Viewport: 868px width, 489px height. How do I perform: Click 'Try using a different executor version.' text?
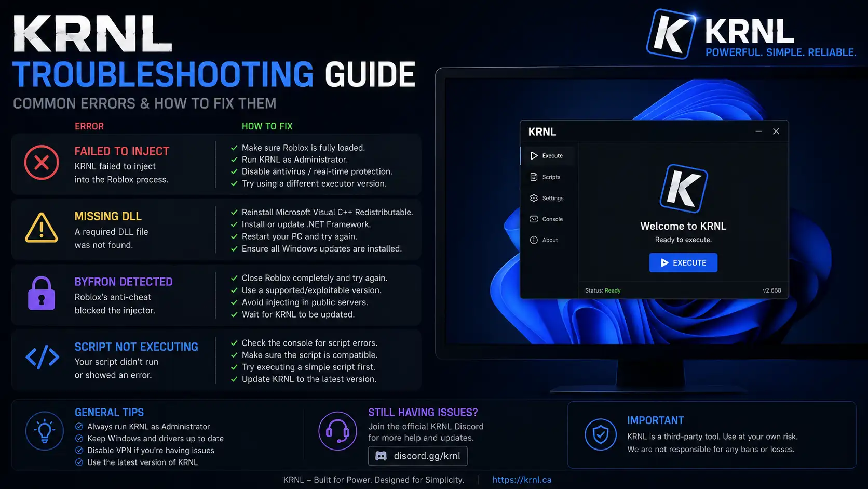coord(314,184)
